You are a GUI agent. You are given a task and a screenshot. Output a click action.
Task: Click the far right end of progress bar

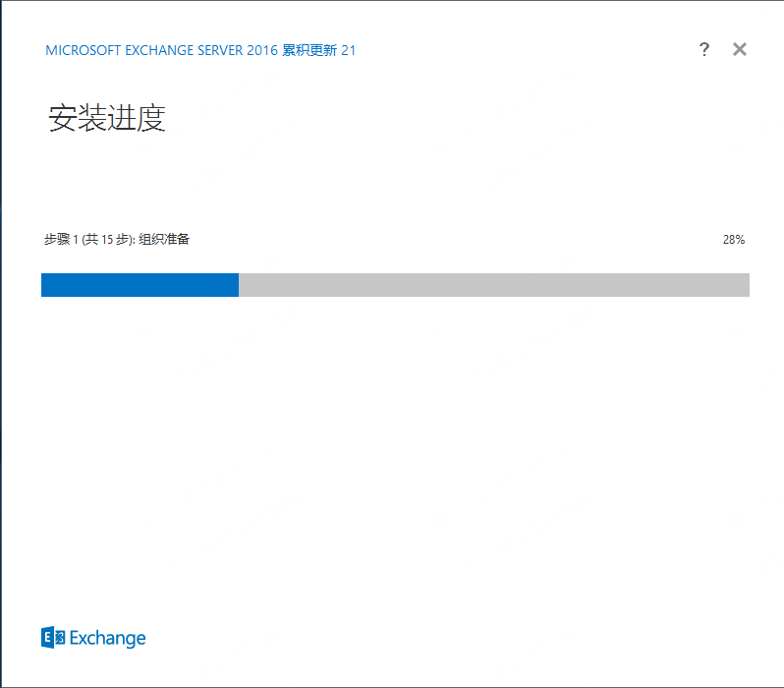[x=746, y=285]
